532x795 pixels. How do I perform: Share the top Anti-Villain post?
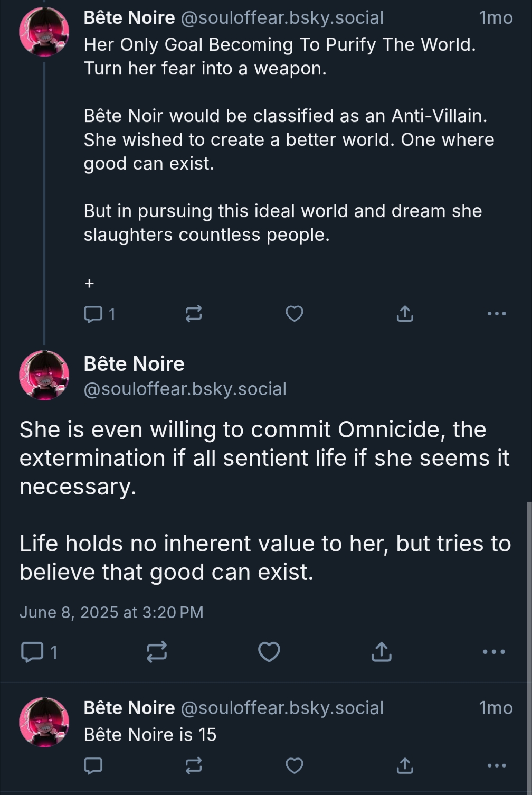(x=405, y=314)
